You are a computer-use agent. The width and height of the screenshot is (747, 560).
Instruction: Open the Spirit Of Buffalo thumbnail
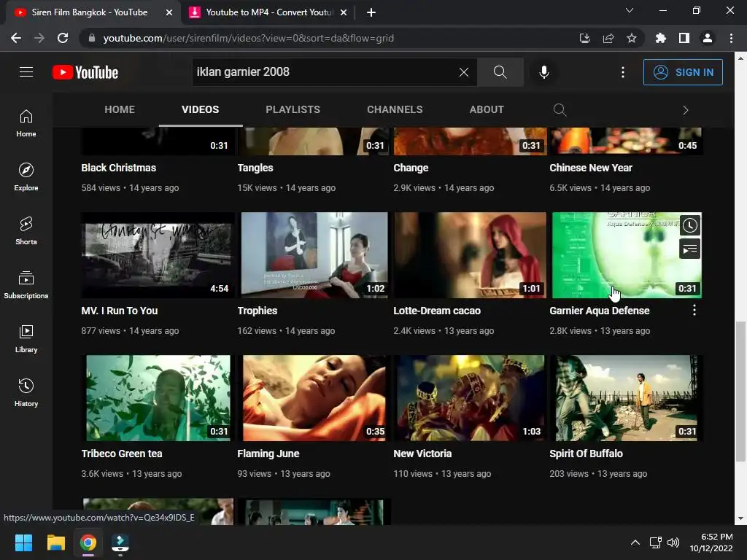[626, 397]
